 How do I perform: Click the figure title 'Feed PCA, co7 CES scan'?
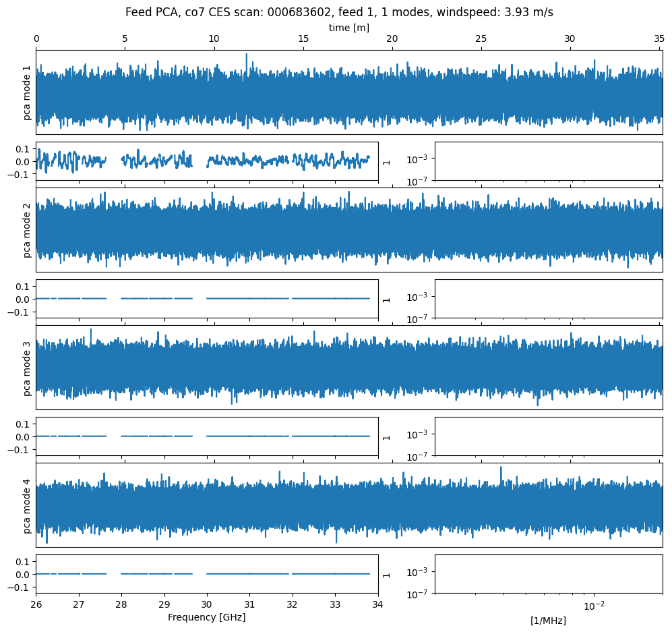point(339,13)
